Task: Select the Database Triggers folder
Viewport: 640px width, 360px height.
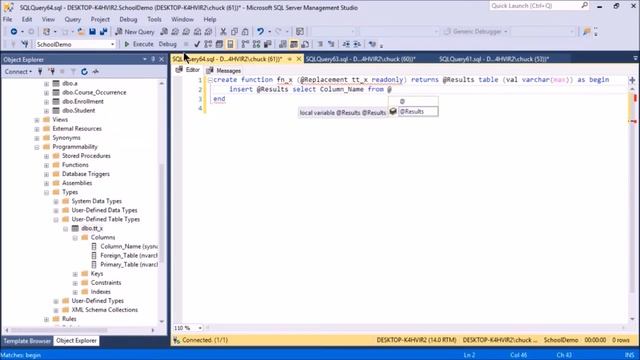Action: coord(81,174)
